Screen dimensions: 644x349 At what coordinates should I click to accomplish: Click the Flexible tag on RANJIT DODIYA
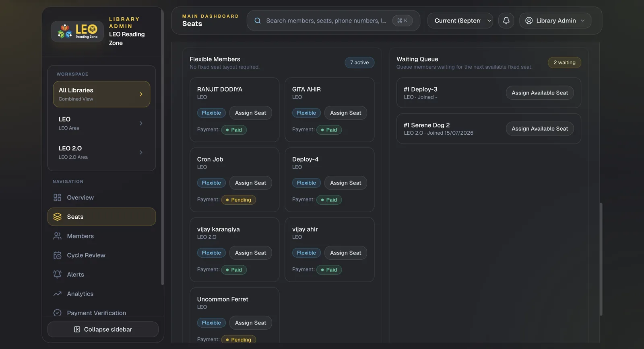[x=211, y=113]
